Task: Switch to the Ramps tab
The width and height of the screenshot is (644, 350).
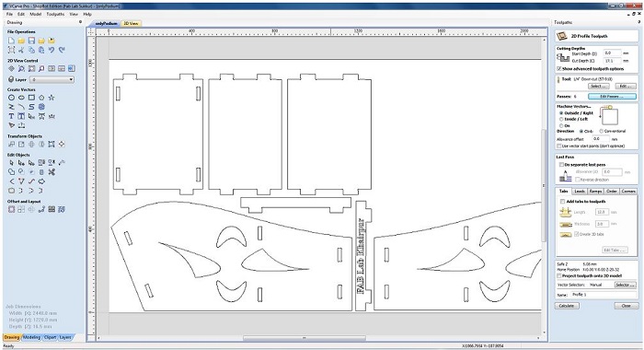Action: click(x=595, y=192)
